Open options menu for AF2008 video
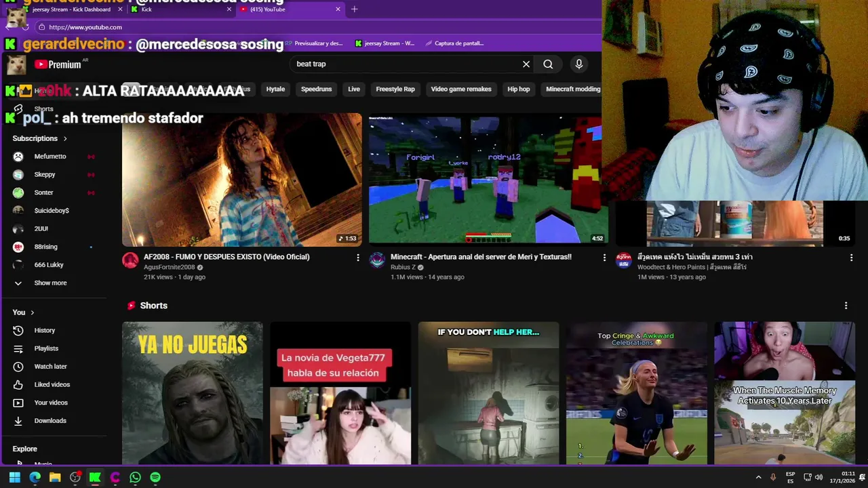 pos(358,258)
